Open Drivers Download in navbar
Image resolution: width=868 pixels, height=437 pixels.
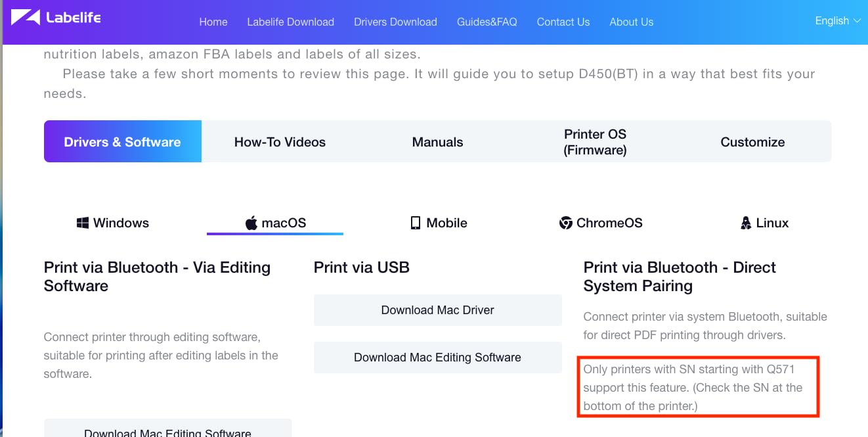pyautogui.click(x=395, y=22)
